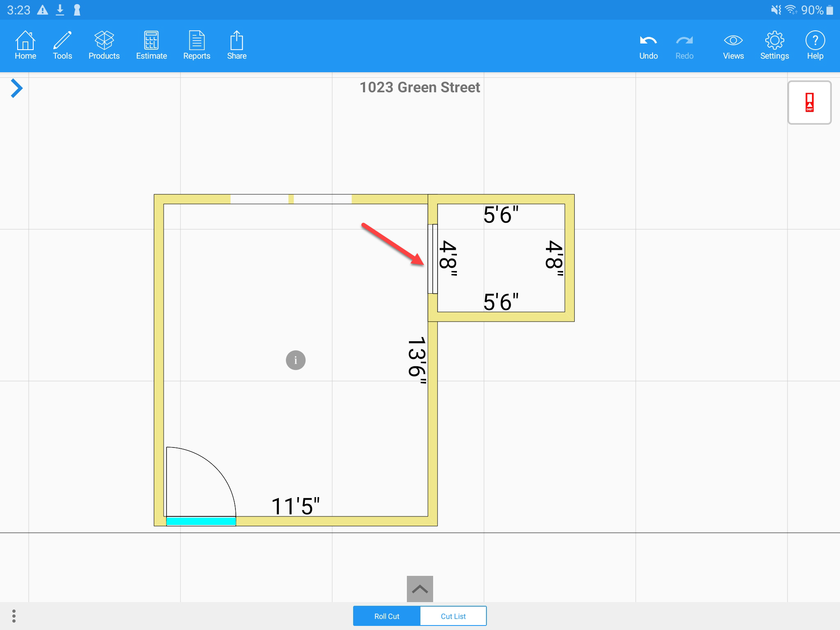The width and height of the screenshot is (840, 630).
Task: Open the Help menu
Action: (815, 46)
